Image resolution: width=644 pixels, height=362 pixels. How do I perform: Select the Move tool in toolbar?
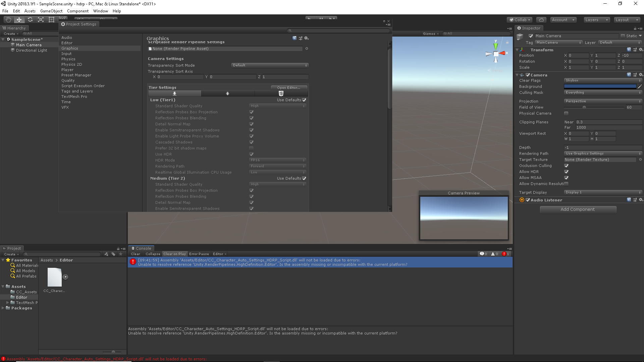tap(19, 20)
